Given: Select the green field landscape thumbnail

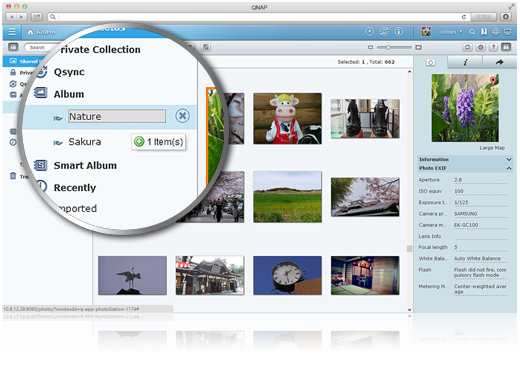Looking at the screenshot, I should click(x=287, y=197).
